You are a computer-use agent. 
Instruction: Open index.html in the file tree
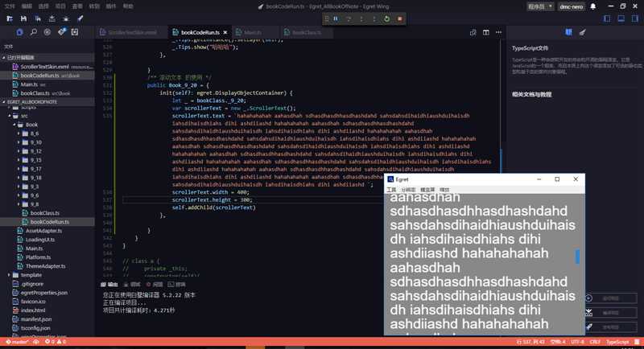33,310
